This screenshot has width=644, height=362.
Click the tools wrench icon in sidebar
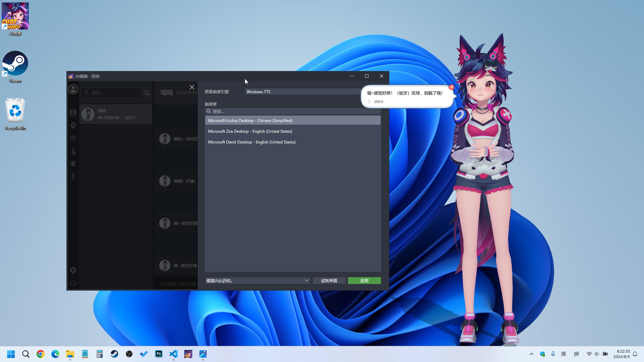(73, 138)
